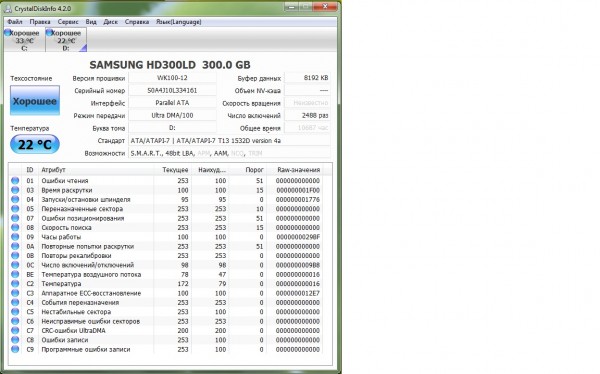Open the Вид menu
Screen dimensions: 600x374
point(91,22)
